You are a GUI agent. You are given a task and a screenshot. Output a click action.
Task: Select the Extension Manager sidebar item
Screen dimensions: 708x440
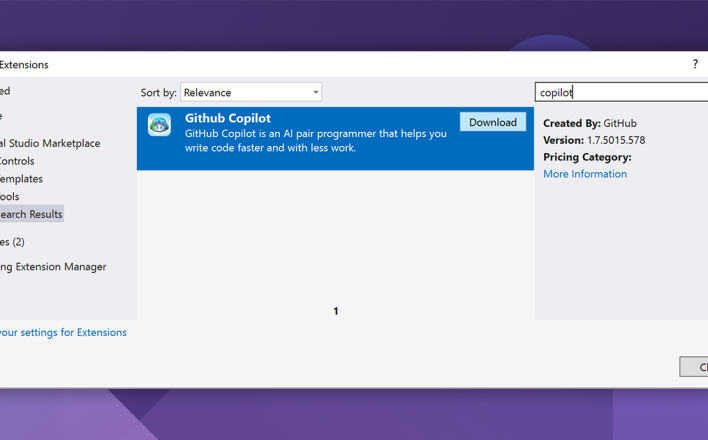[53, 267]
